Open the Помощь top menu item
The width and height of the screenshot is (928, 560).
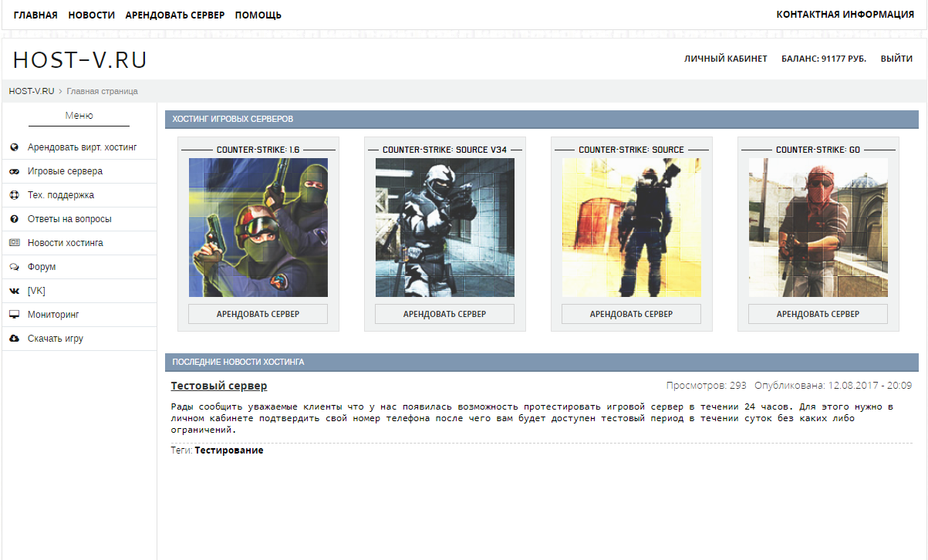coord(258,15)
